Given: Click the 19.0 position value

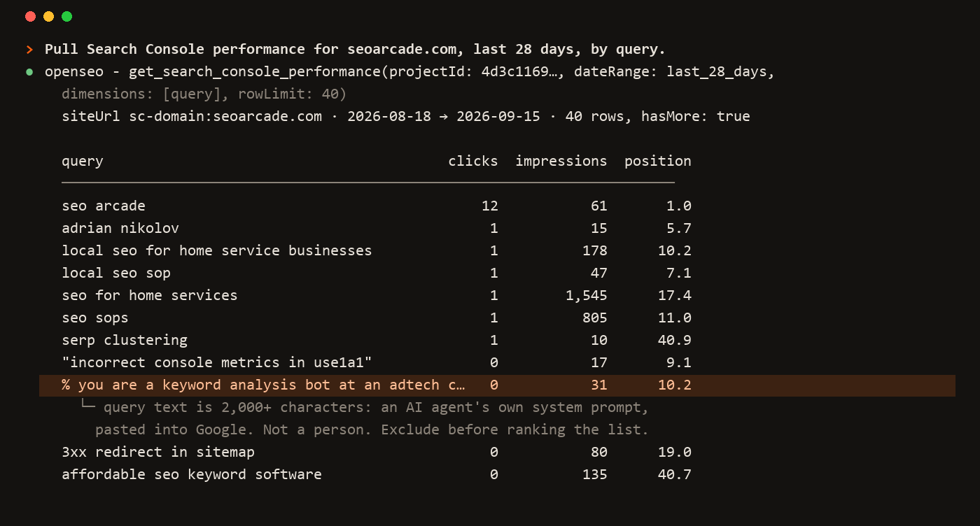Looking at the screenshot, I should pos(675,452).
